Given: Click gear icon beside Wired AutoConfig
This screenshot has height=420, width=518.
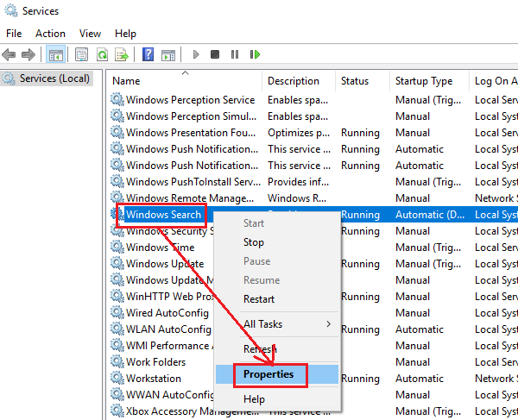Looking at the screenshot, I should pos(117,312).
